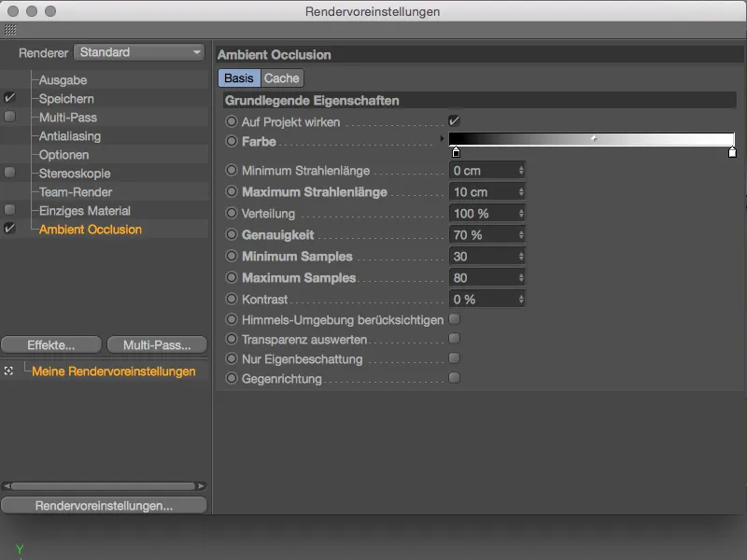Click animation dot next to Auf Projekt wirken
Screen dimensions: 747x560
231,121
